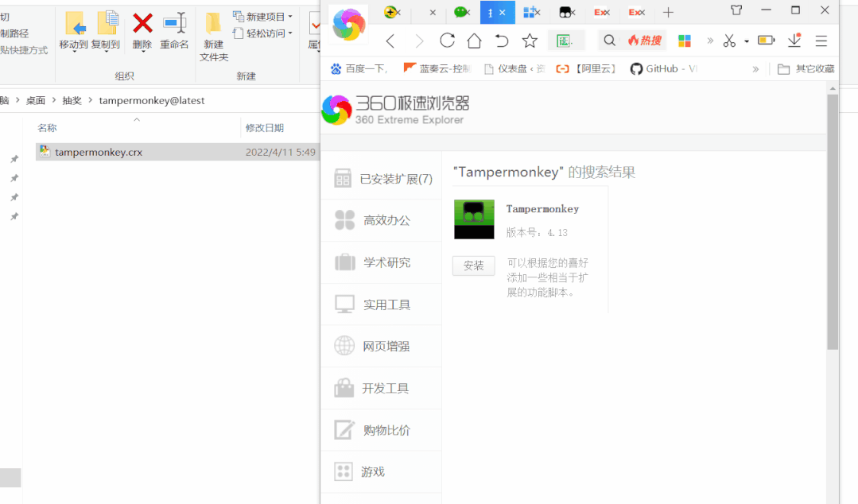The width and height of the screenshot is (858, 504).
Task: Switch to the WeChat icon tab
Action: pyautogui.click(x=460, y=12)
